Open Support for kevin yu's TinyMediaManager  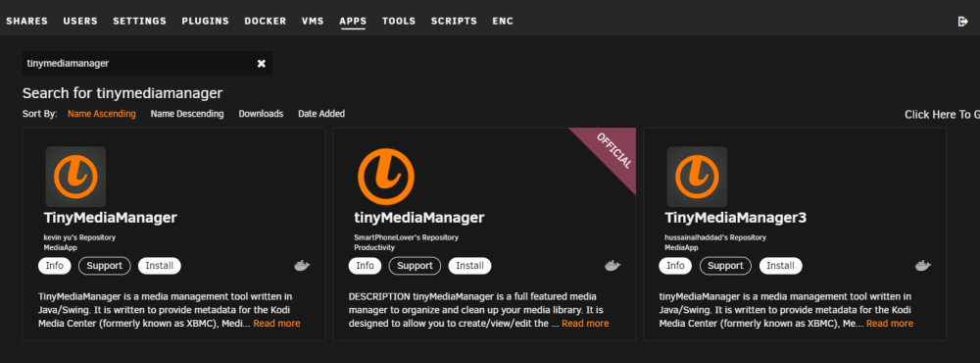[105, 266]
